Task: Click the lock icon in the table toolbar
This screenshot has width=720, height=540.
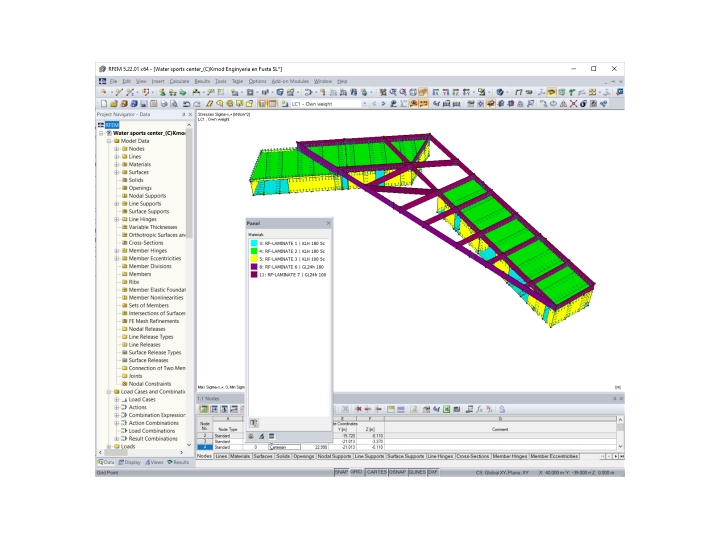Action: [x=502, y=409]
